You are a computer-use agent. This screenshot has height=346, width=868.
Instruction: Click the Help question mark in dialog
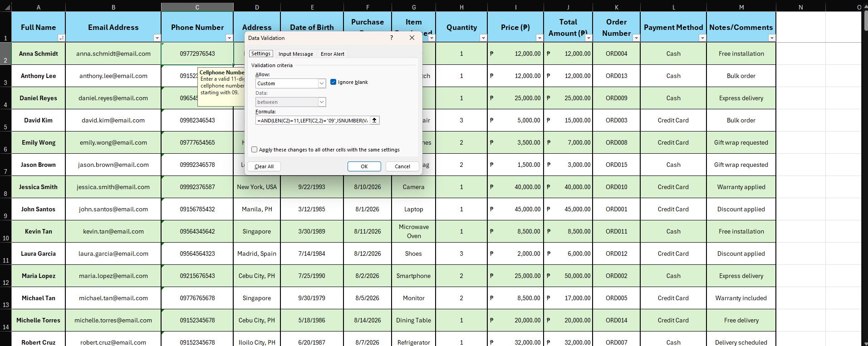click(x=392, y=38)
